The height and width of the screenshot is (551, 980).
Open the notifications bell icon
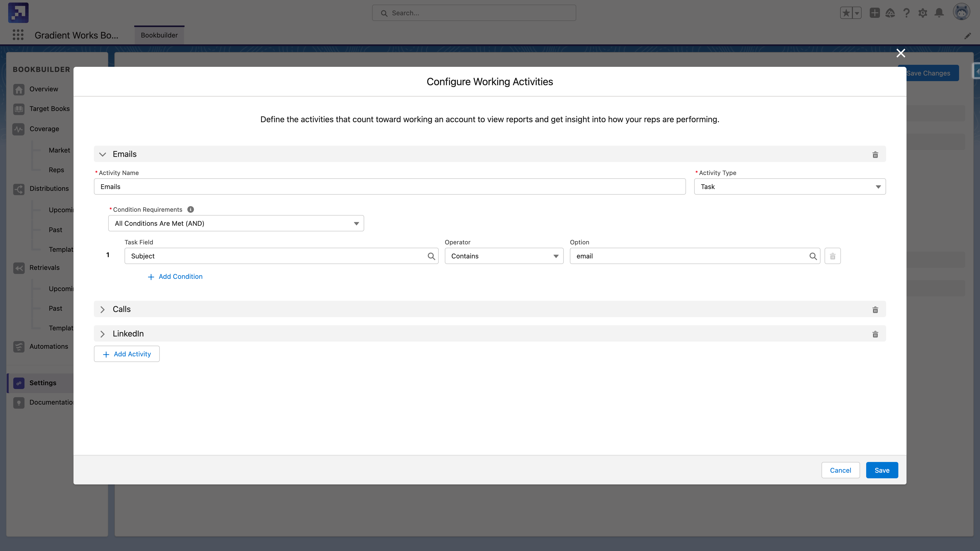click(939, 13)
